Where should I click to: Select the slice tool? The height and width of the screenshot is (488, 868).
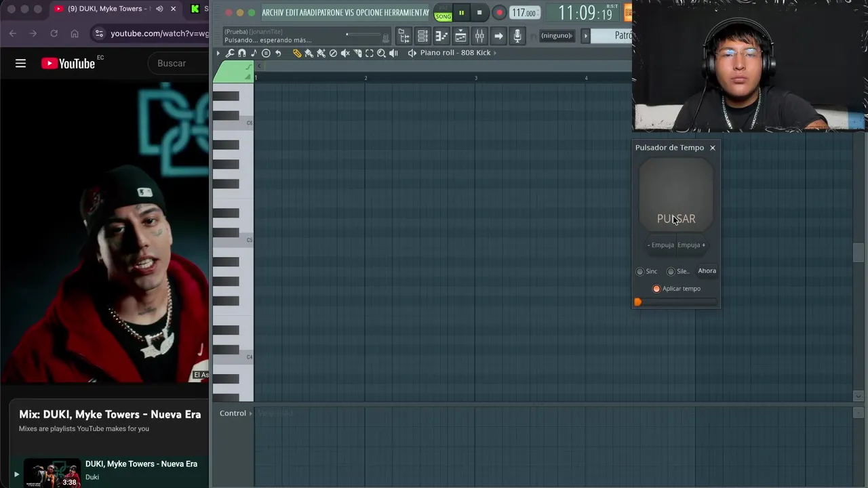pyautogui.click(x=357, y=53)
